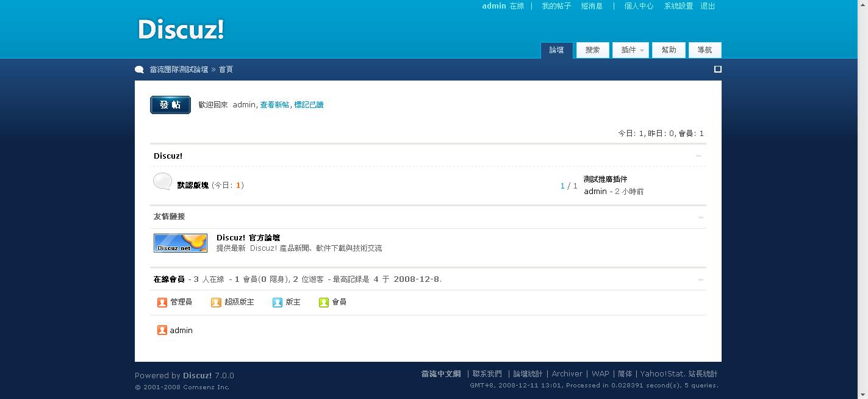Click the 在線 status link
868x399 pixels.
tap(517, 6)
